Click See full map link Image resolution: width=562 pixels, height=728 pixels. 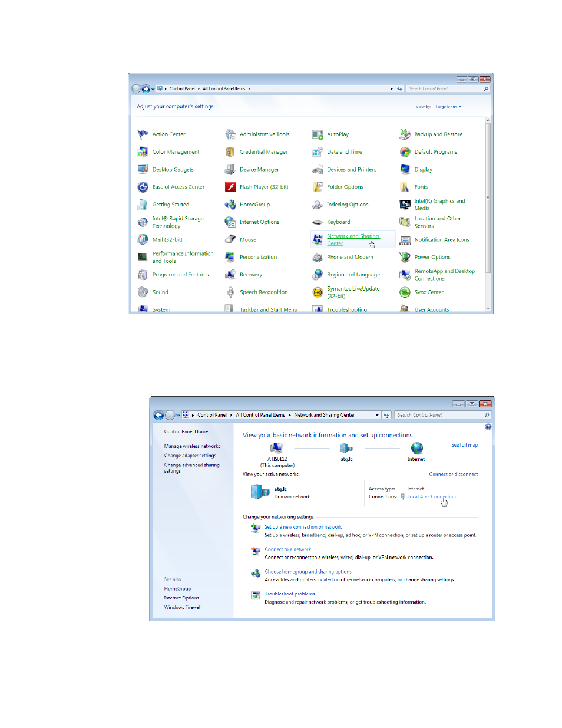(x=465, y=445)
